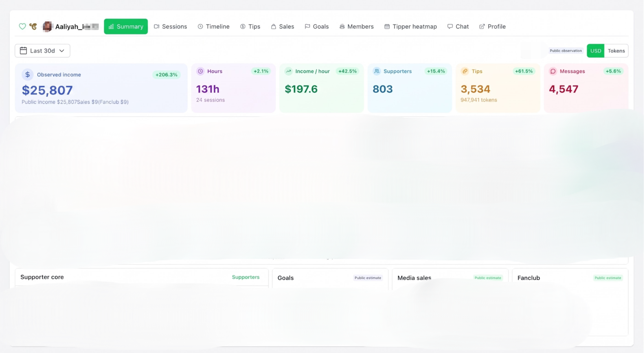Toggle currency display to USD
644x353 pixels.
coord(596,51)
